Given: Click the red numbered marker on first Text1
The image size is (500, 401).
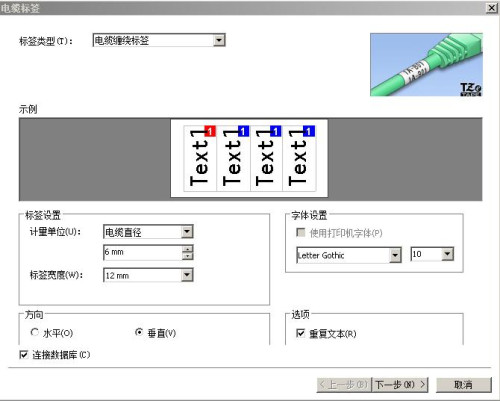Looking at the screenshot, I should (x=210, y=131).
